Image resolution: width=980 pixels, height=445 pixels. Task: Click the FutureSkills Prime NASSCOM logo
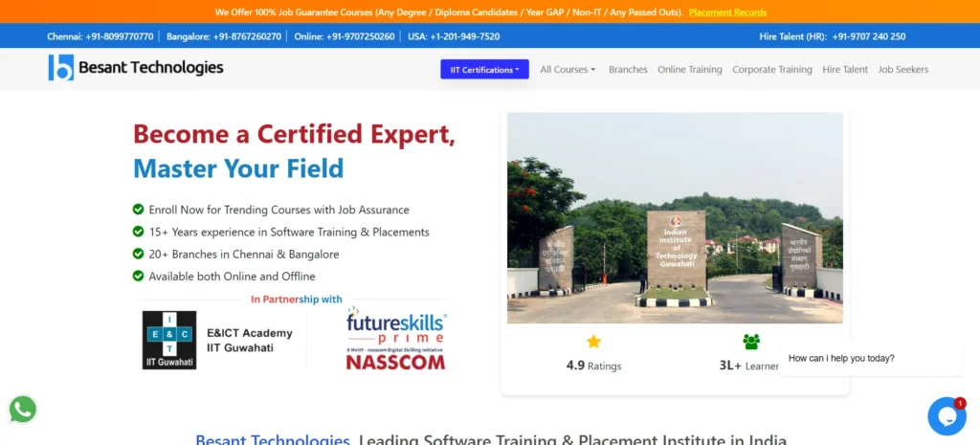(x=396, y=338)
